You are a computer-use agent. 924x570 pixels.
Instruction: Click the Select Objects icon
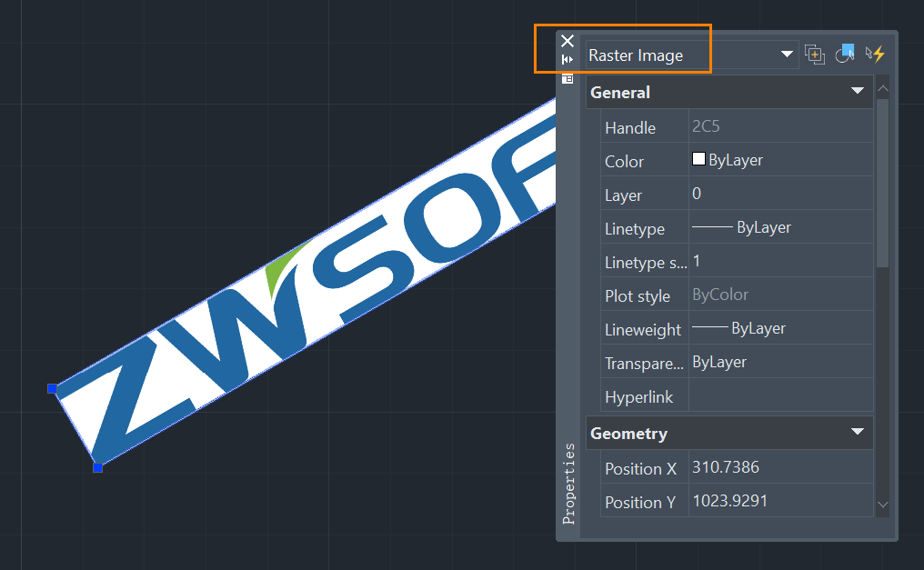point(845,54)
